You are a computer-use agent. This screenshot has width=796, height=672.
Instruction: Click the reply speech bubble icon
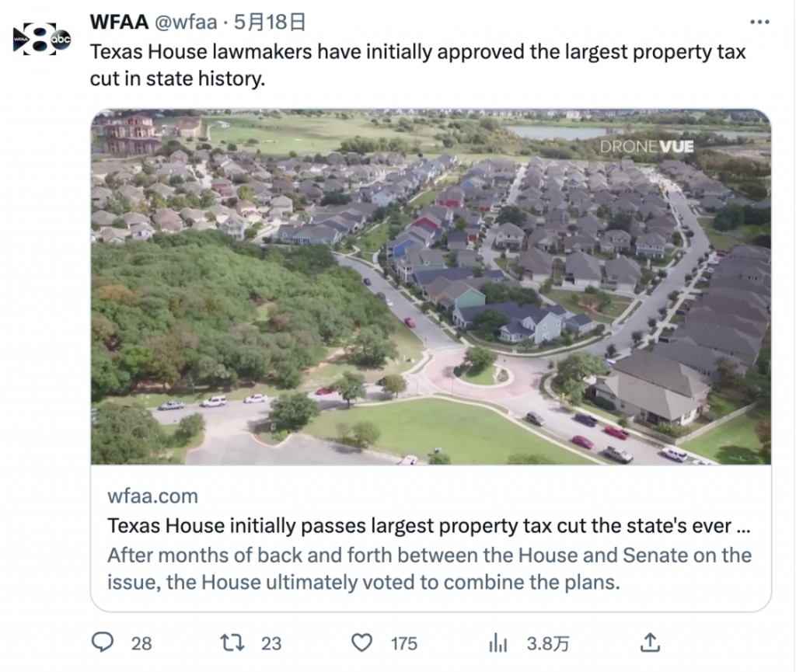point(102,642)
